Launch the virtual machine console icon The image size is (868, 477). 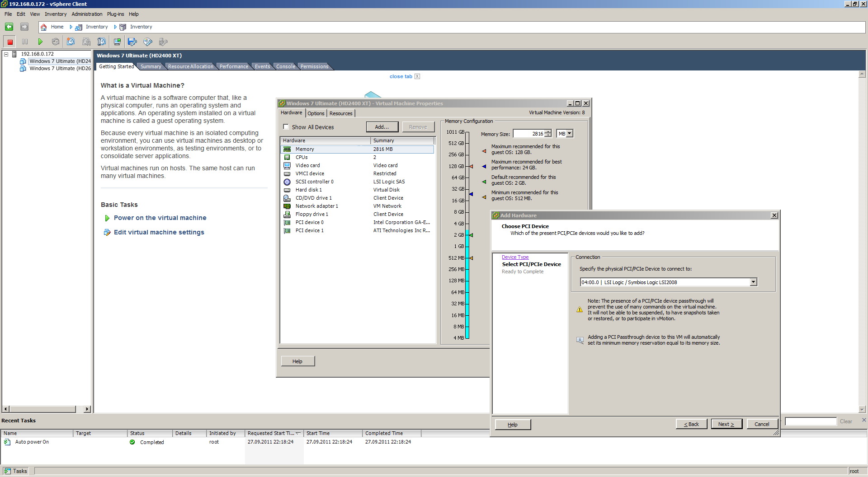[x=117, y=42]
